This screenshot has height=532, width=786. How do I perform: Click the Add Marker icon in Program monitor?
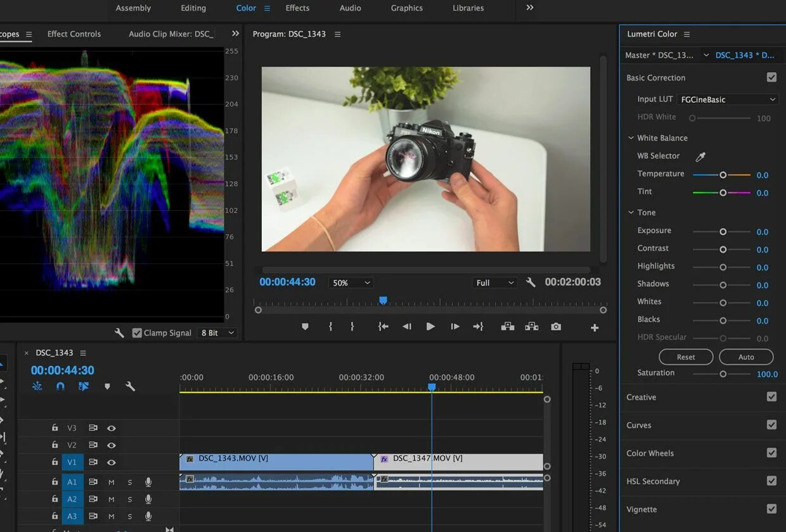[x=305, y=327]
